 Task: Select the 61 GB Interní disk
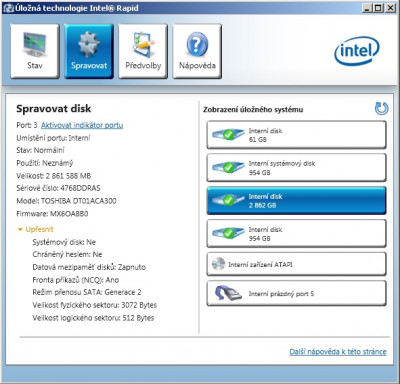click(x=296, y=135)
